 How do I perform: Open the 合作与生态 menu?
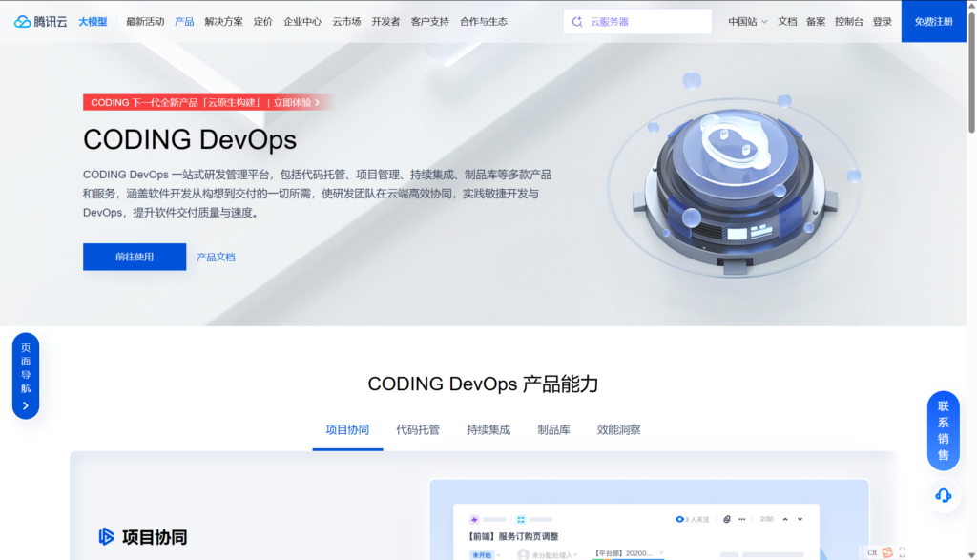[x=484, y=22]
